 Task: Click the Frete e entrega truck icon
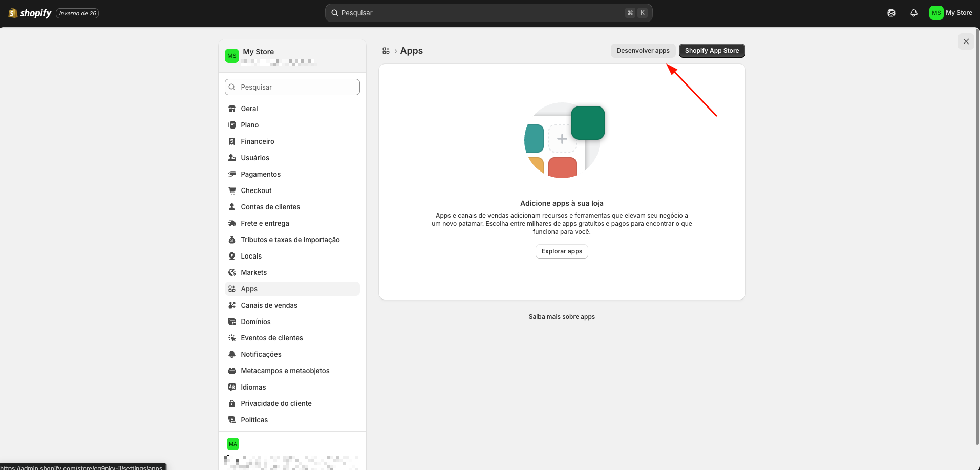pos(232,223)
